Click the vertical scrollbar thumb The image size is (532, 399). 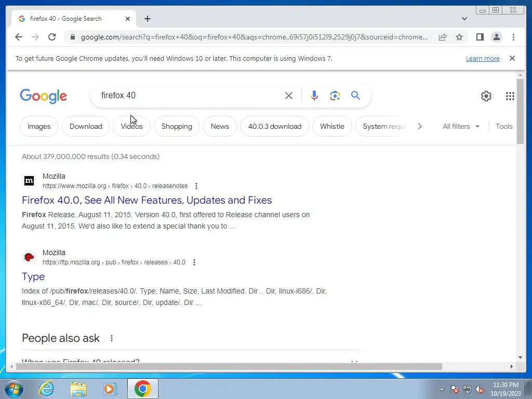(x=520, y=111)
